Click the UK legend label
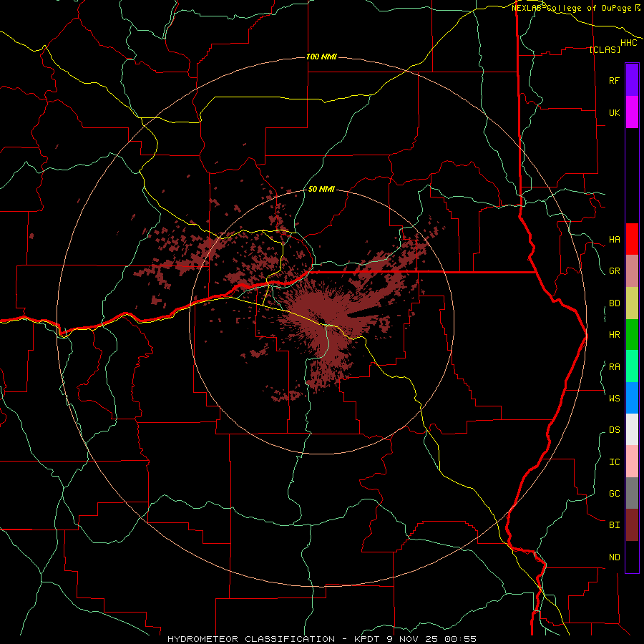The width and height of the screenshot is (644, 644). [614, 112]
